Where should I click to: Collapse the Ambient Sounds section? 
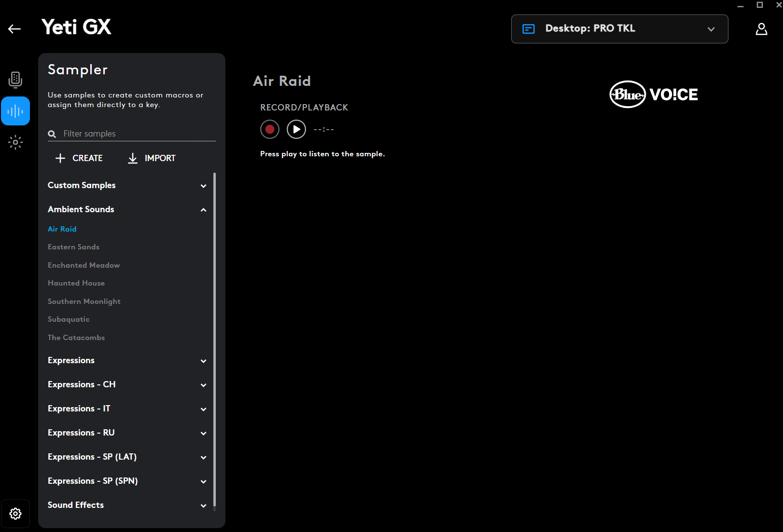pyautogui.click(x=127, y=209)
